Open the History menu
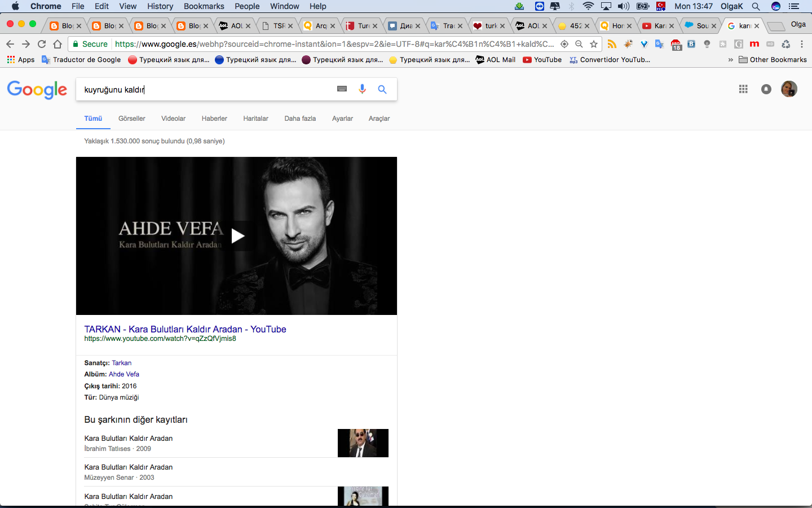This screenshot has height=508, width=812. coord(160,6)
